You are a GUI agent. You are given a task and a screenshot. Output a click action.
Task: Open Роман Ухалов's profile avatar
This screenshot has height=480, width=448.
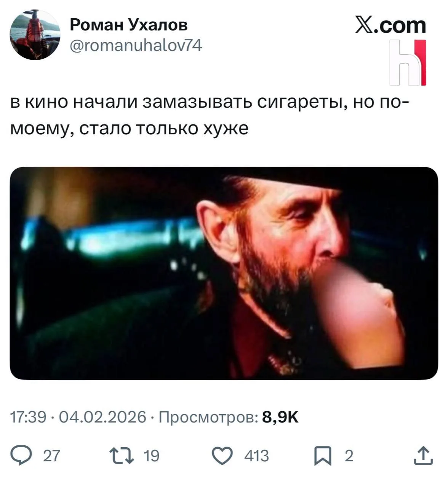(x=35, y=35)
